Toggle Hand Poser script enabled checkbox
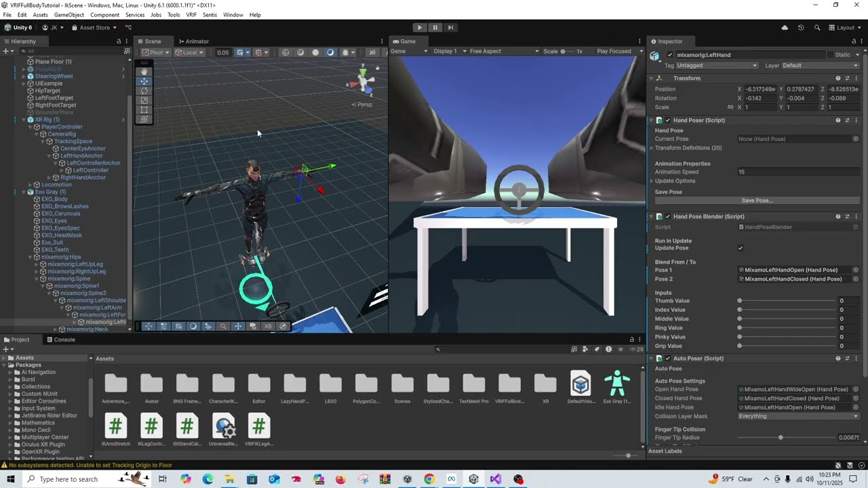The width and height of the screenshot is (868, 488). (667, 121)
